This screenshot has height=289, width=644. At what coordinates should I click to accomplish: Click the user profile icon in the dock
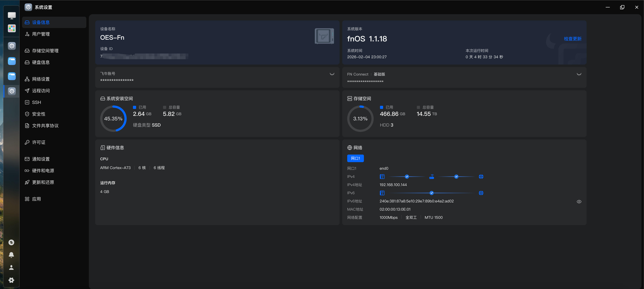pyautogui.click(x=11, y=268)
